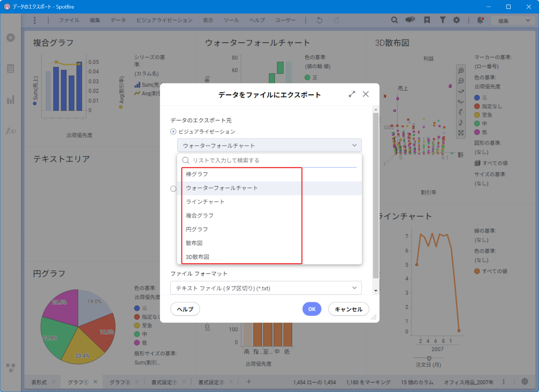Close the export data dialog
Screen dimensions: 539x392
[x=365, y=94]
